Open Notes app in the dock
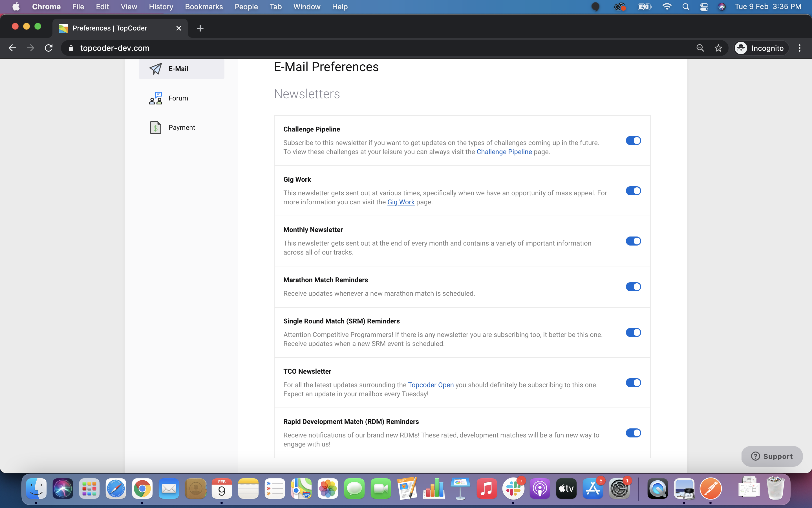 [x=248, y=488]
